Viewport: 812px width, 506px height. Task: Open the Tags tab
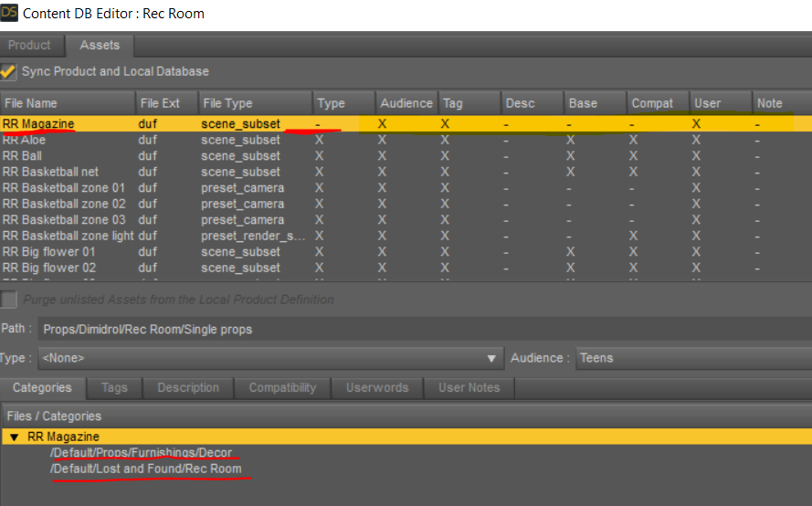114,387
